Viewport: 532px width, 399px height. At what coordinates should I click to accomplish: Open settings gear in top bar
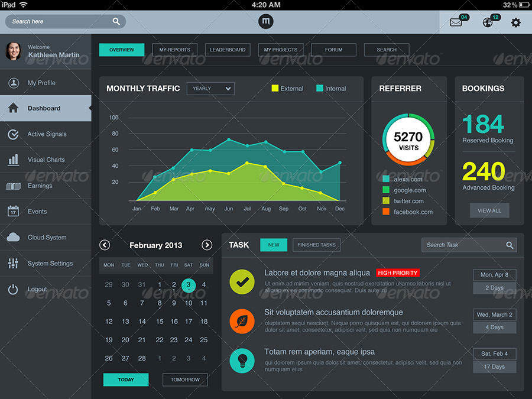[x=516, y=22]
